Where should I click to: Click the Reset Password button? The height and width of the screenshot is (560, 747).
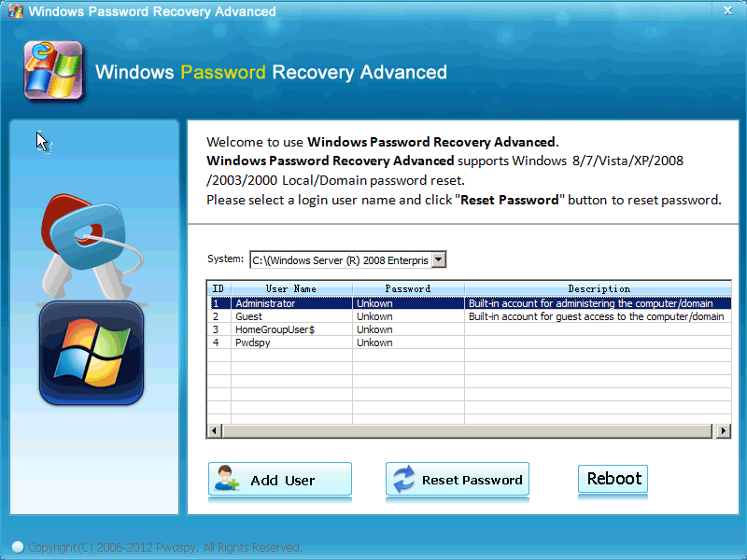pos(458,479)
